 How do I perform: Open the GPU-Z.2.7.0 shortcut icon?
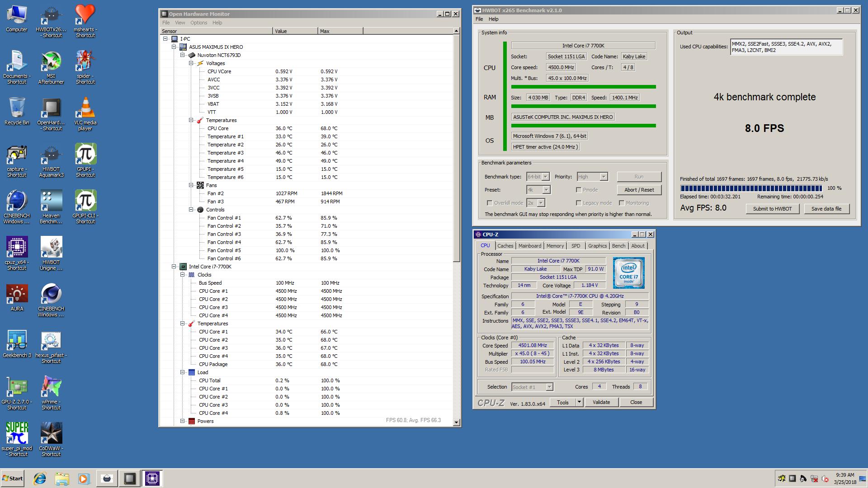click(x=17, y=394)
